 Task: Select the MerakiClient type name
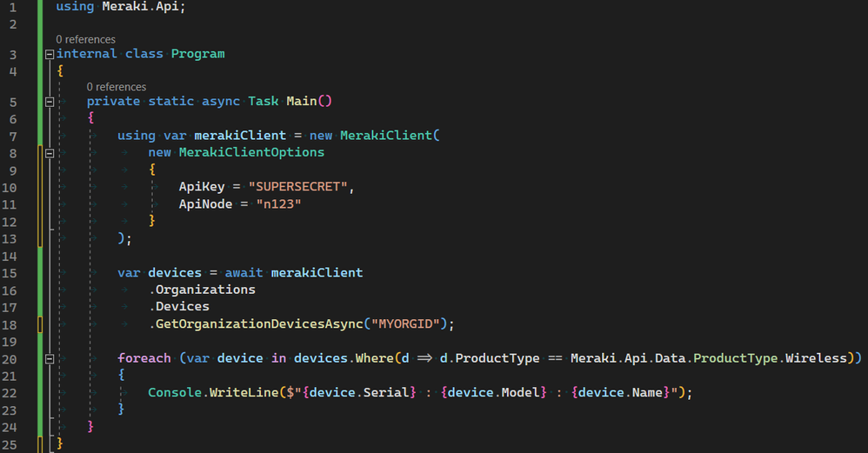click(386, 136)
